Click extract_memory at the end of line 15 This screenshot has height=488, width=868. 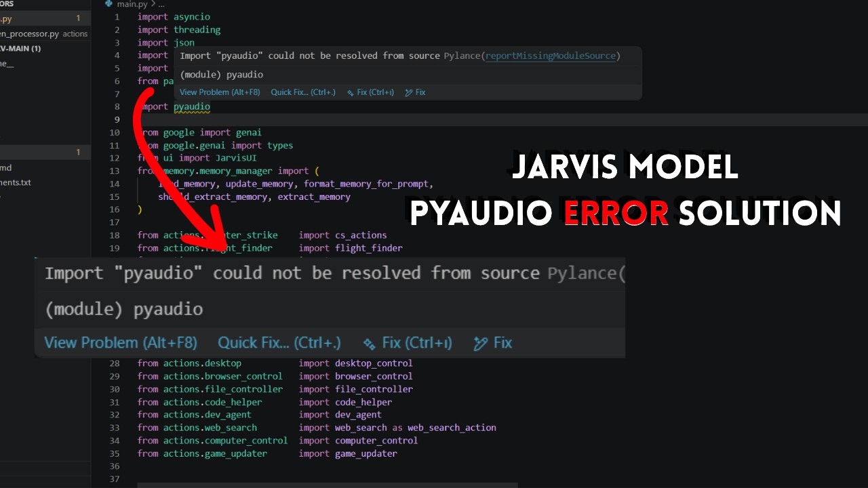pos(314,197)
